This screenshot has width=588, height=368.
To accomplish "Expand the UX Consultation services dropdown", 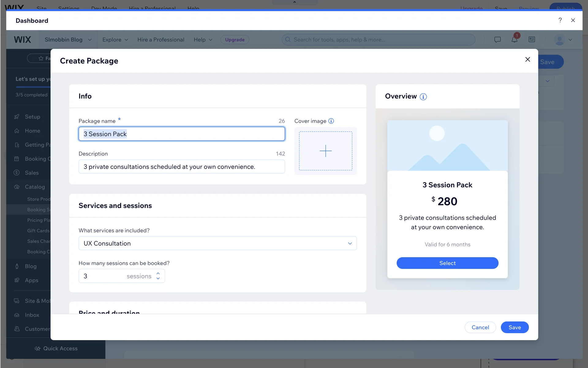I will pos(350,243).
